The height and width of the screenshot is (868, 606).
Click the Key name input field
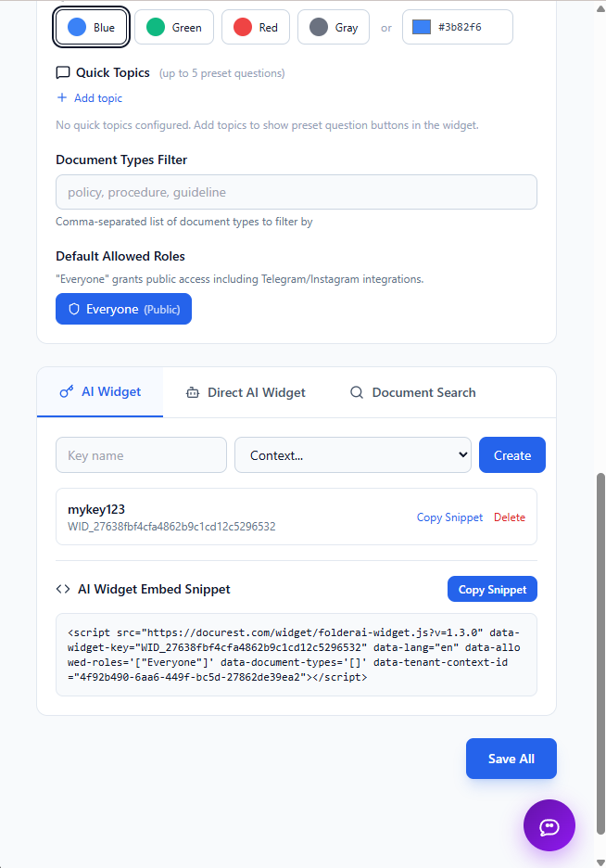(141, 455)
